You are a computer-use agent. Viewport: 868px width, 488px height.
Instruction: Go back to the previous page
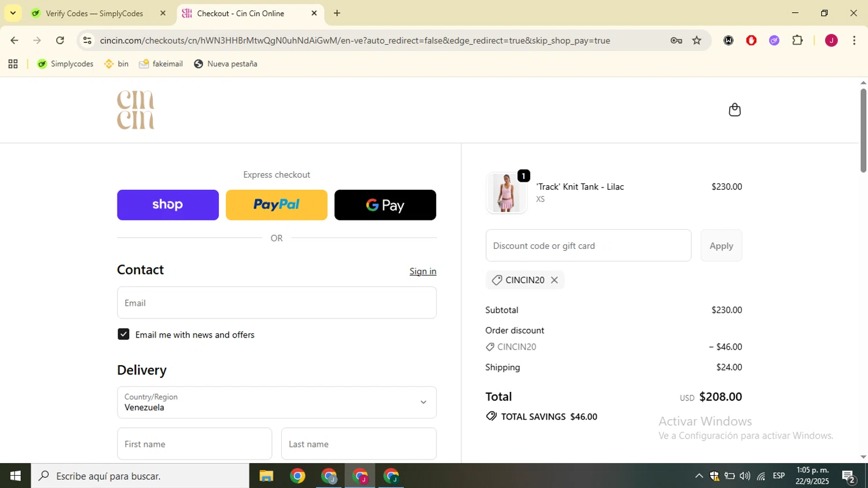tap(14, 41)
